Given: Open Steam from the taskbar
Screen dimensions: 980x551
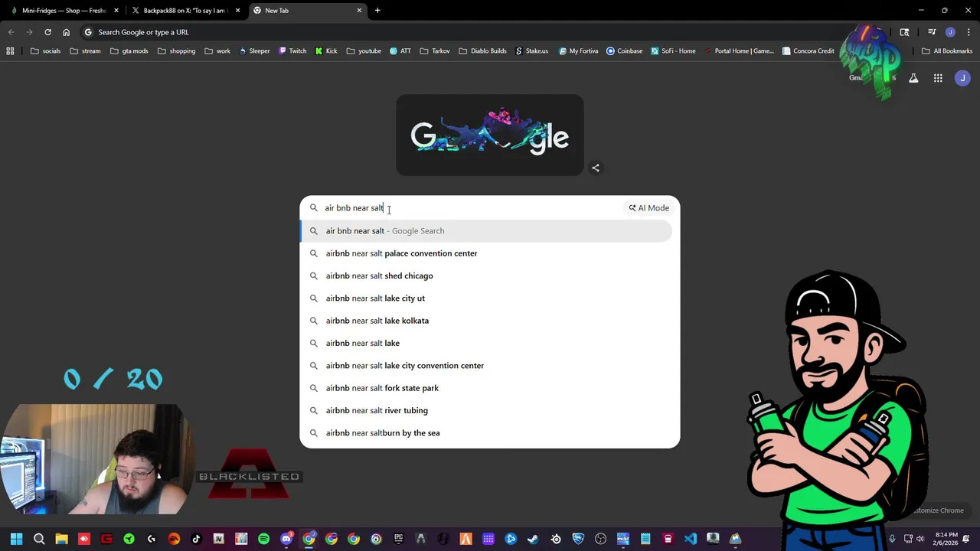Looking at the screenshot, I should (x=533, y=539).
